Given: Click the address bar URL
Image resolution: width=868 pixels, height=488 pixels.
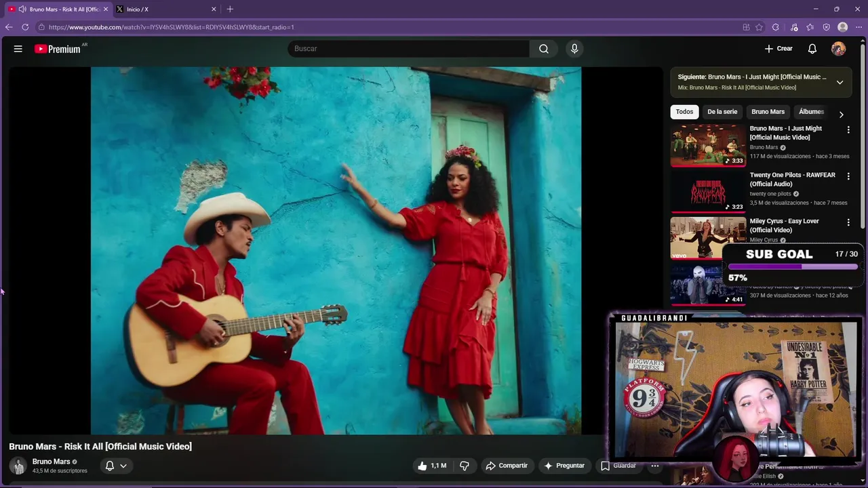Looking at the screenshot, I should click(172, 27).
